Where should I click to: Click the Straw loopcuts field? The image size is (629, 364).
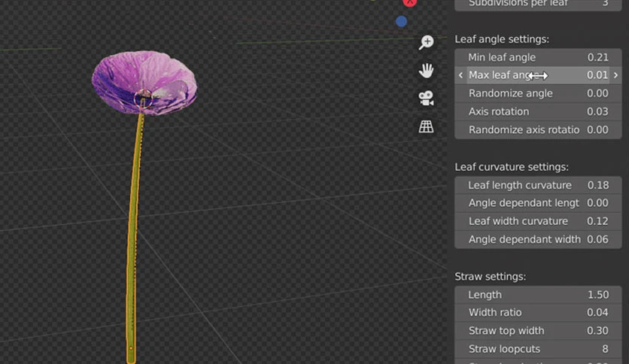[538, 349]
